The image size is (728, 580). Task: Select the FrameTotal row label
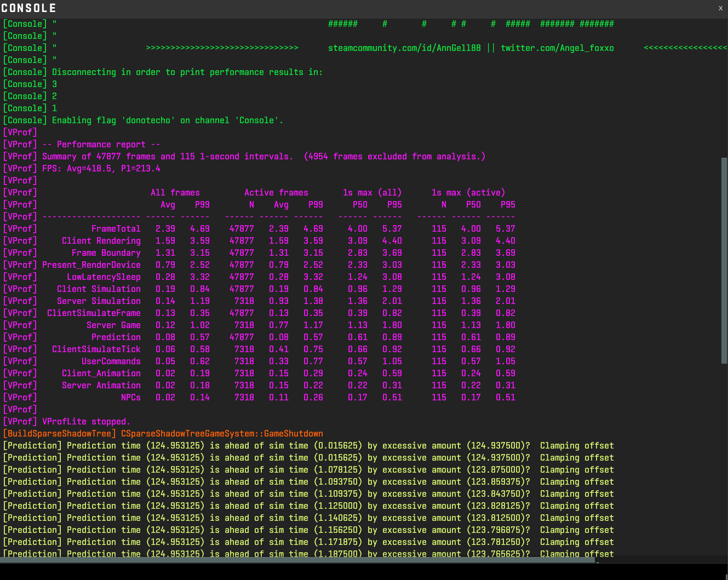tap(116, 229)
